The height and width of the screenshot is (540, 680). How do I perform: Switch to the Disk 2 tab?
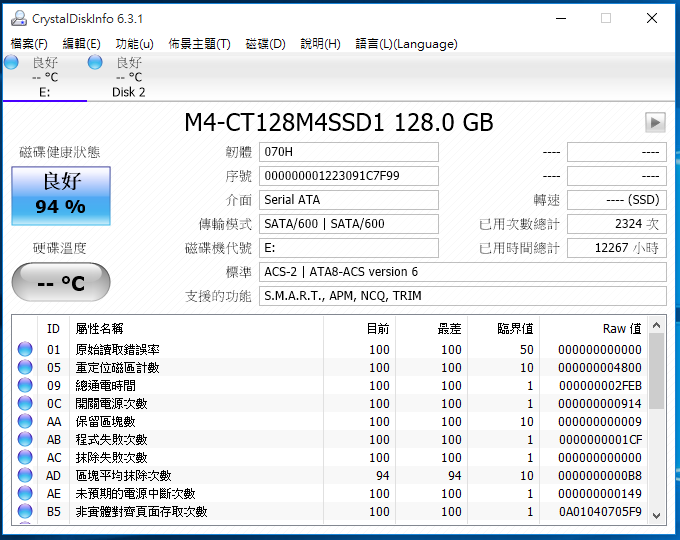click(x=129, y=77)
